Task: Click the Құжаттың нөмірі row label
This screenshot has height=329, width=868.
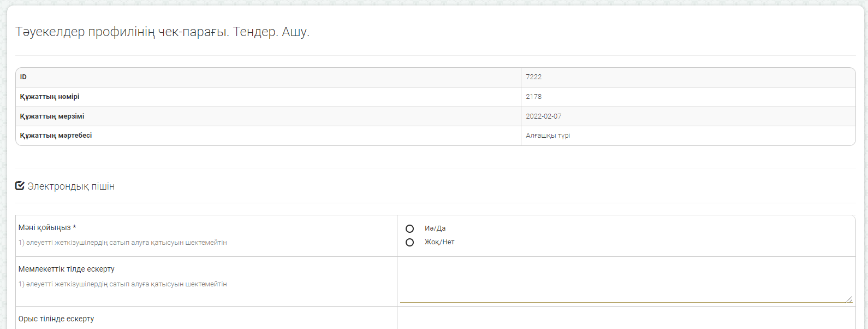Action: [x=50, y=97]
